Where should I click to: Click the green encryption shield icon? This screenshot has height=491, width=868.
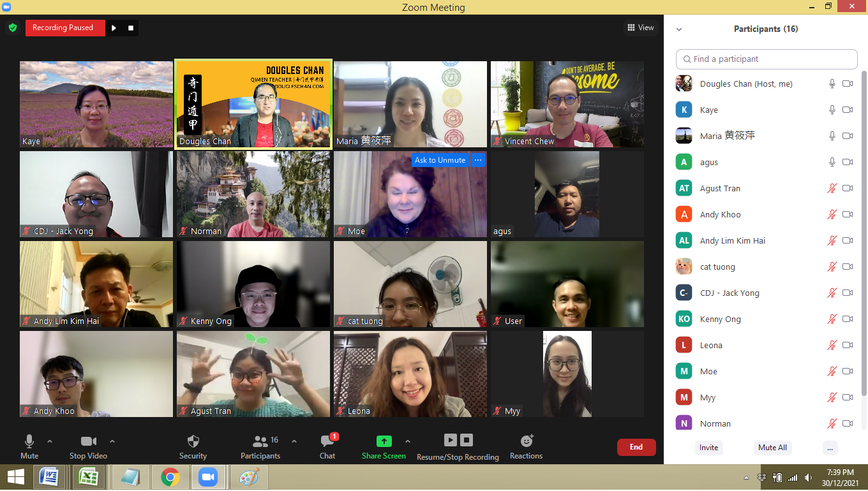(12, 28)
